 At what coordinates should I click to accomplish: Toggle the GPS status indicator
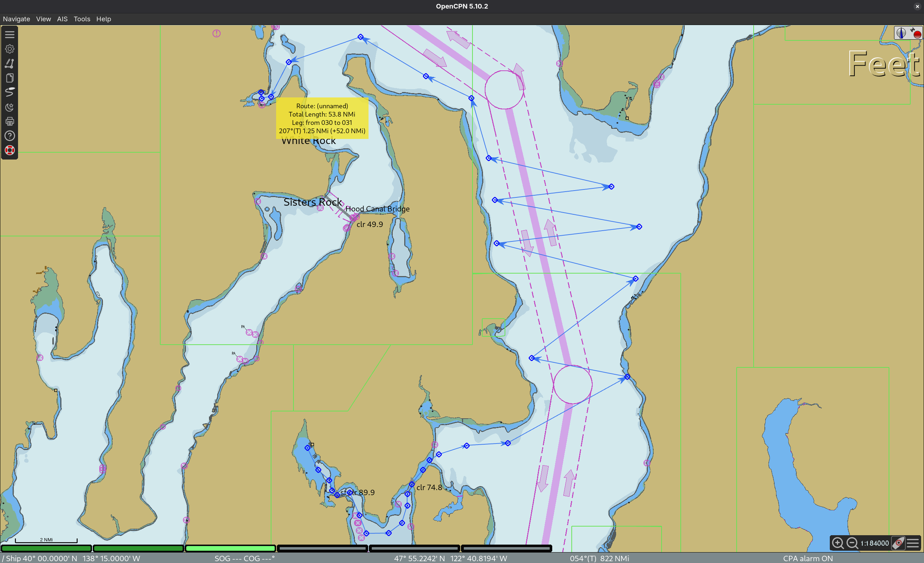coord(915,33)
